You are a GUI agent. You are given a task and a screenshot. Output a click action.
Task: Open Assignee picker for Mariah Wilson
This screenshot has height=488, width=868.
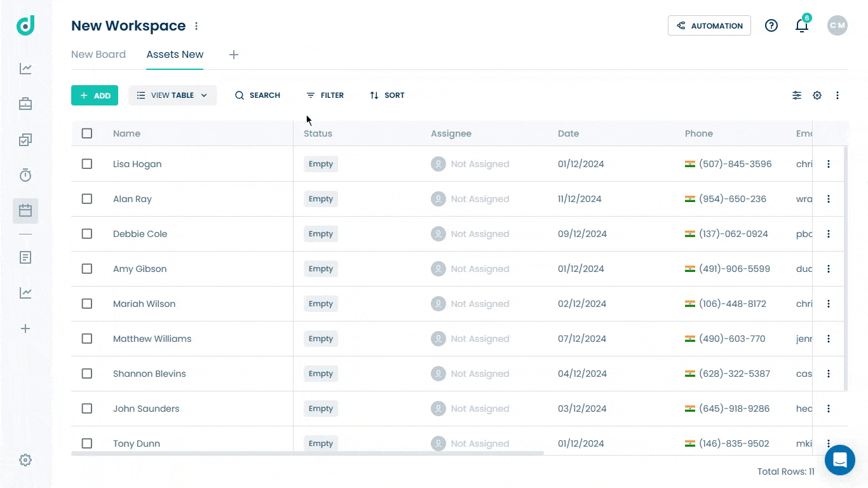[x=470, y=304]
